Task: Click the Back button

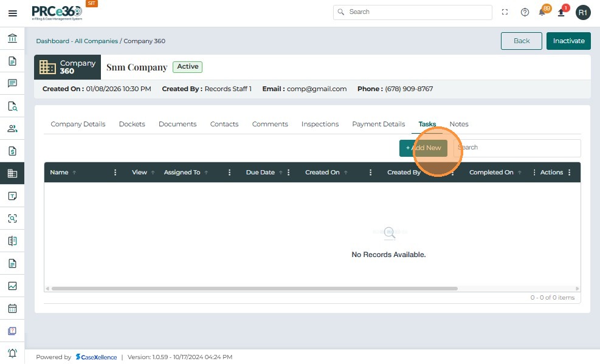Action: point(521,41)
